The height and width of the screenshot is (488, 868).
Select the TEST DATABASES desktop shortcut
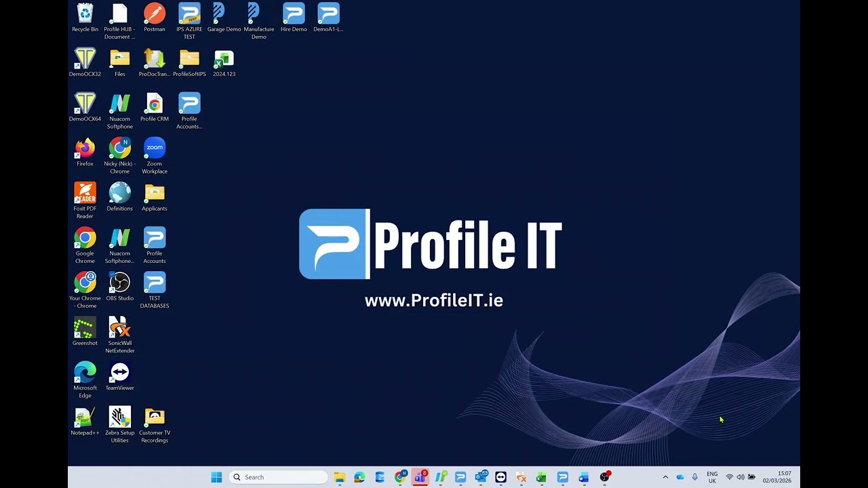pos(155,290)
